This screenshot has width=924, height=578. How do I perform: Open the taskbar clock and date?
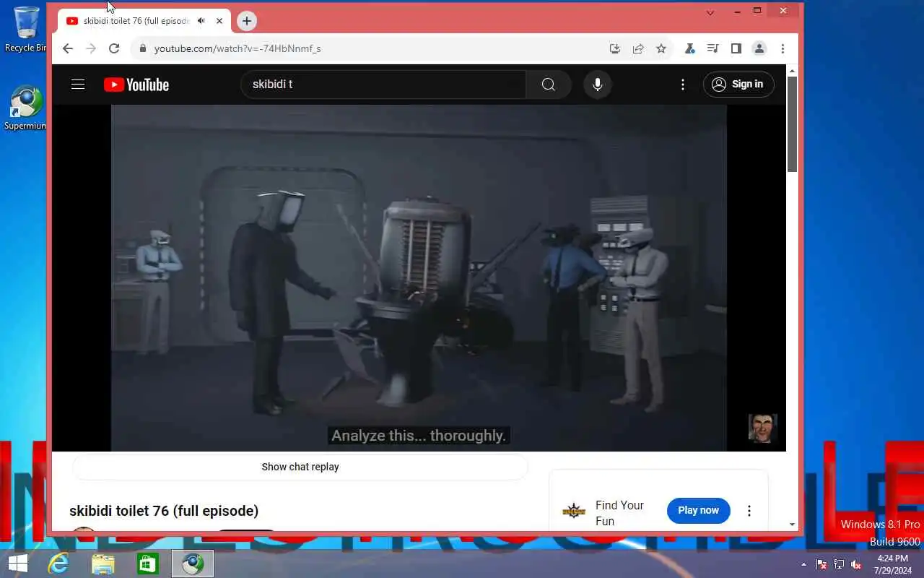click(x=892, y=564)
